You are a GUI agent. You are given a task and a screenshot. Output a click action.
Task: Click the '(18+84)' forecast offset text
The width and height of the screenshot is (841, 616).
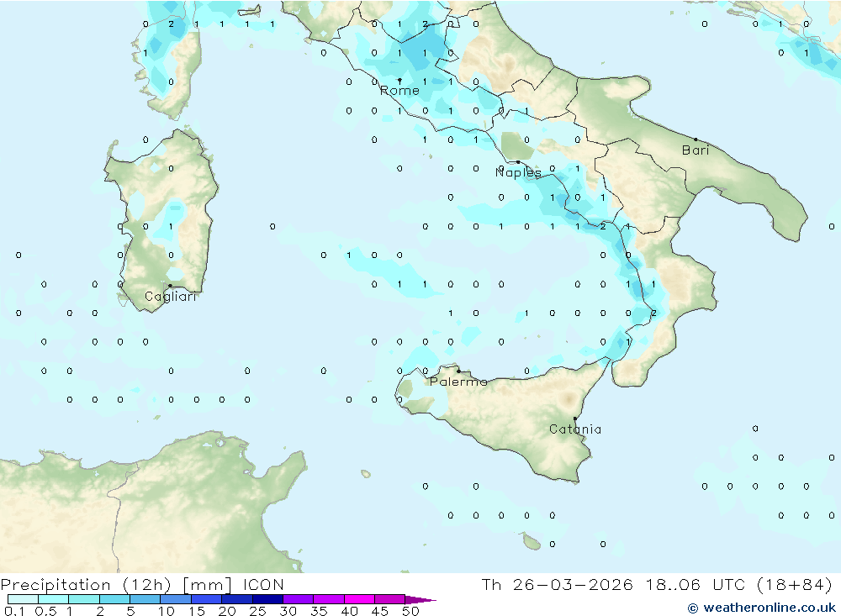pos(794,584)
